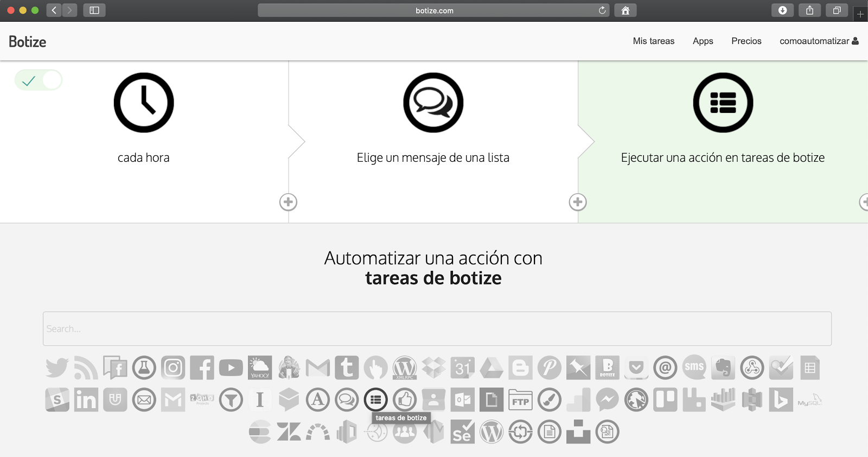Pick the YouTube app icon

pos(231,368)
